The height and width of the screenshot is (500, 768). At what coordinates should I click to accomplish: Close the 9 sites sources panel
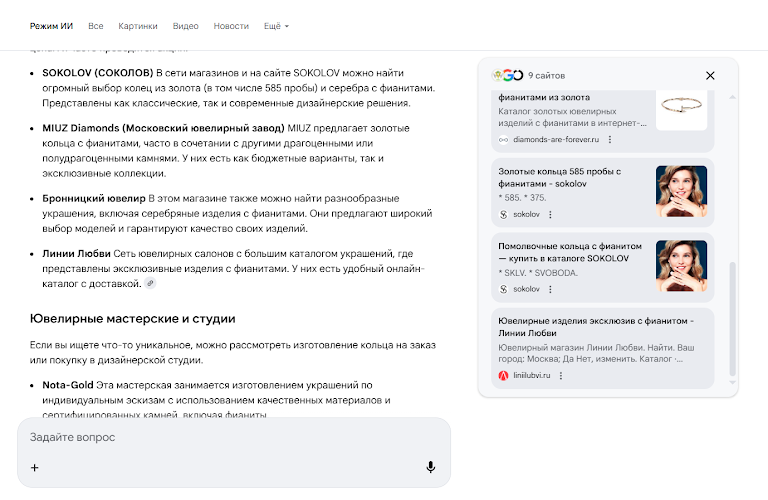[x=710, y=75]
